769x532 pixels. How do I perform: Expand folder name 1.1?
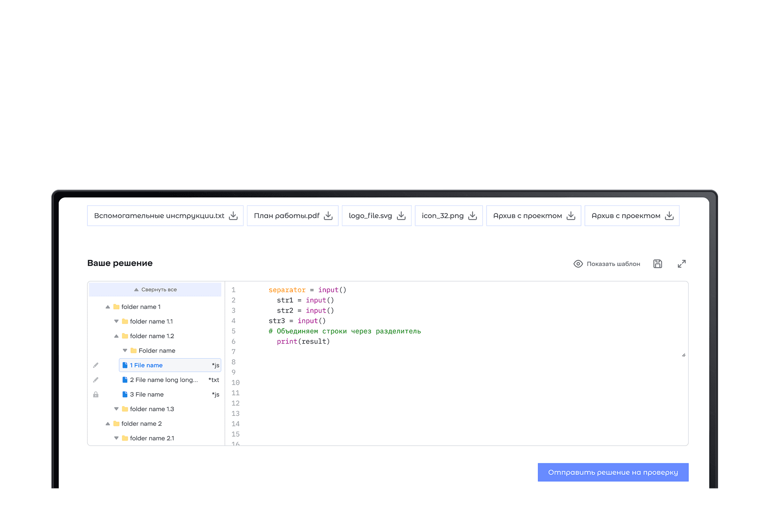click(116, 321)
